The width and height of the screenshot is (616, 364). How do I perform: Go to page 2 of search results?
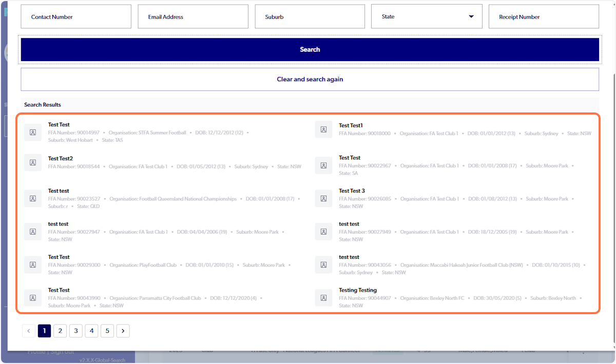point(60,331)
